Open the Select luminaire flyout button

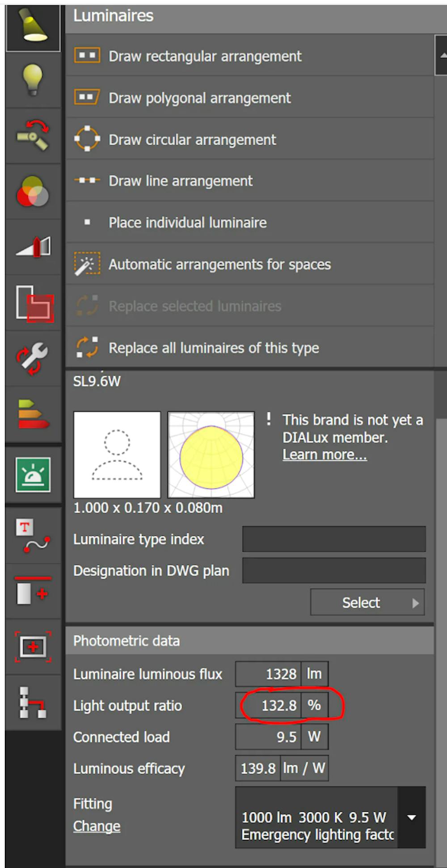[x=367, y=602]
